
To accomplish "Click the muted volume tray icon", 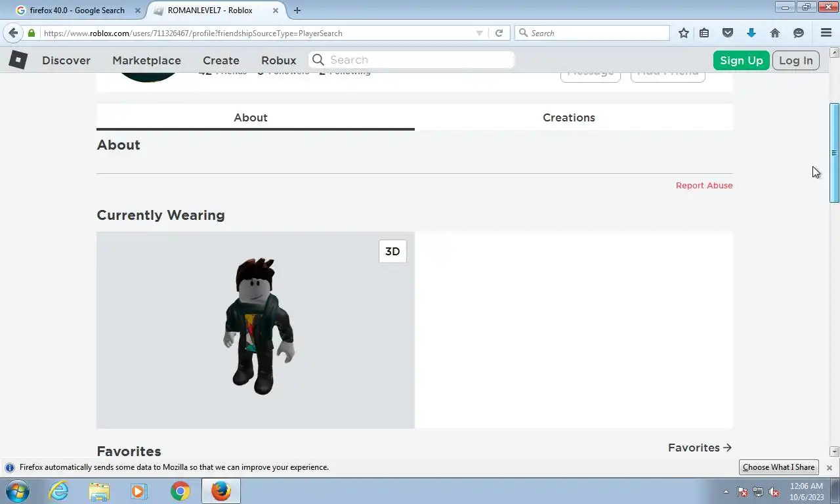I will pos(774,492).
